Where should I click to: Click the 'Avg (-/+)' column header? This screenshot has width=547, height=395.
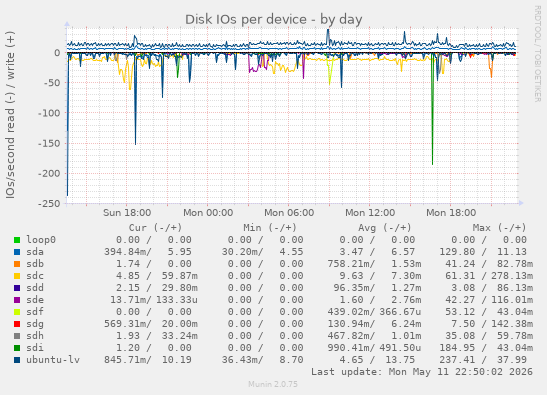click(x=385, y=228)
